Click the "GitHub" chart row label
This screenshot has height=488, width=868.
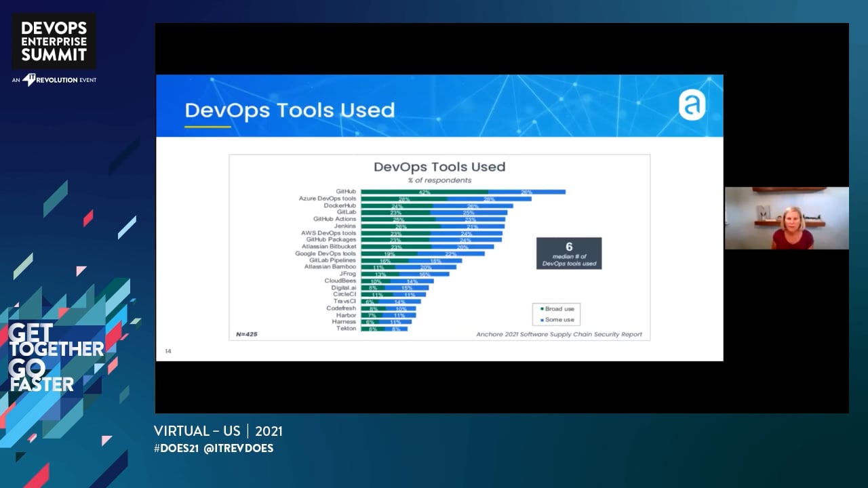tap(346, 192)
